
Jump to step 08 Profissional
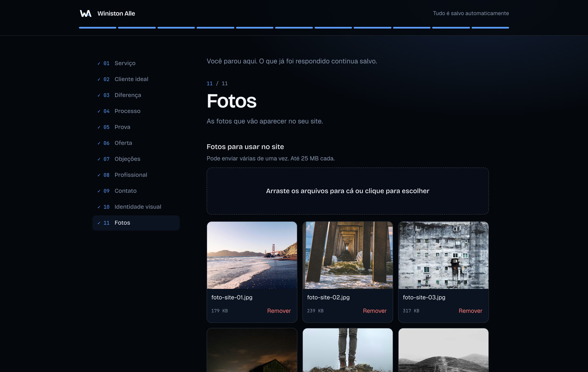tap(136, 175)
